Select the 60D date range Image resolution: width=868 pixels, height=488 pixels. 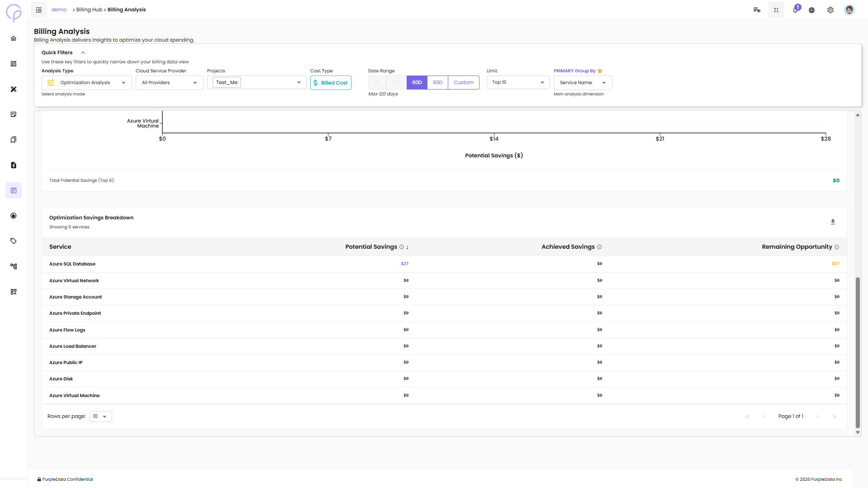point(417,82)
